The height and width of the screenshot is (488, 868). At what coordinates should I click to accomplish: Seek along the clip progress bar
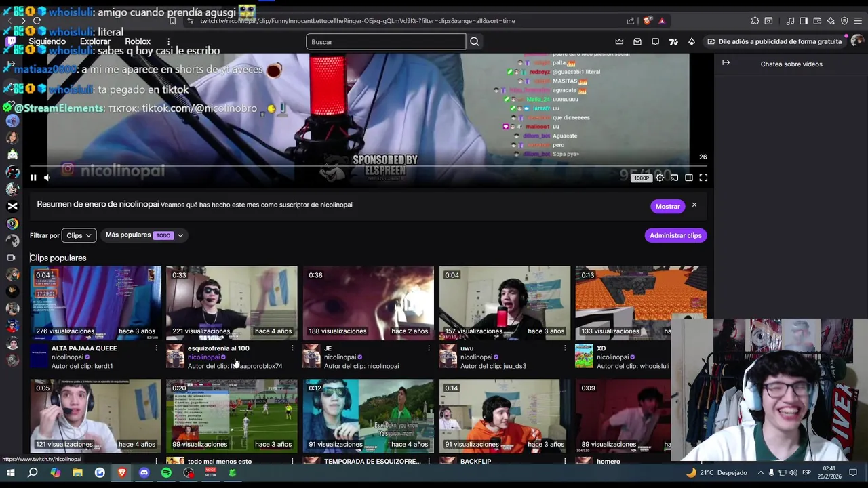click(x=368, y=165)
